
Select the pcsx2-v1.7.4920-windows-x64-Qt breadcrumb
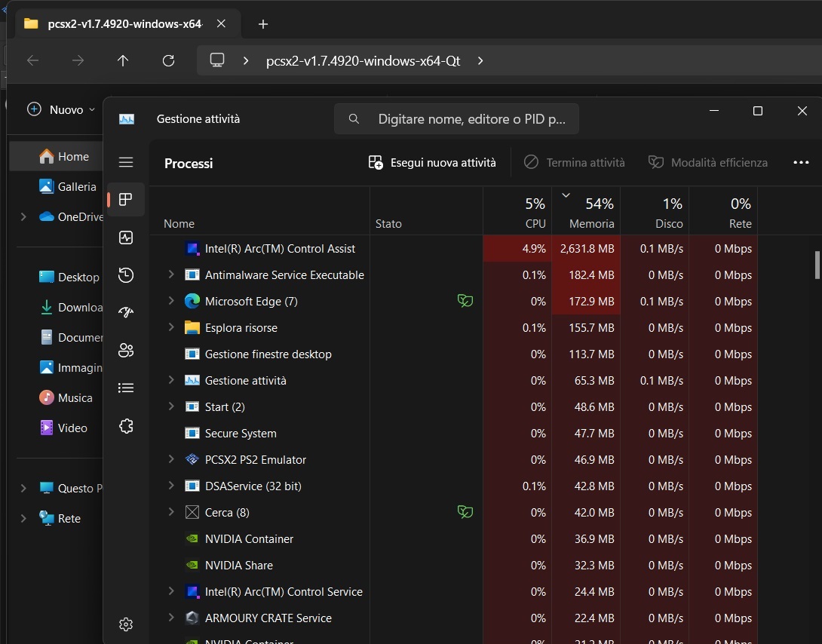tap(363, 61)
